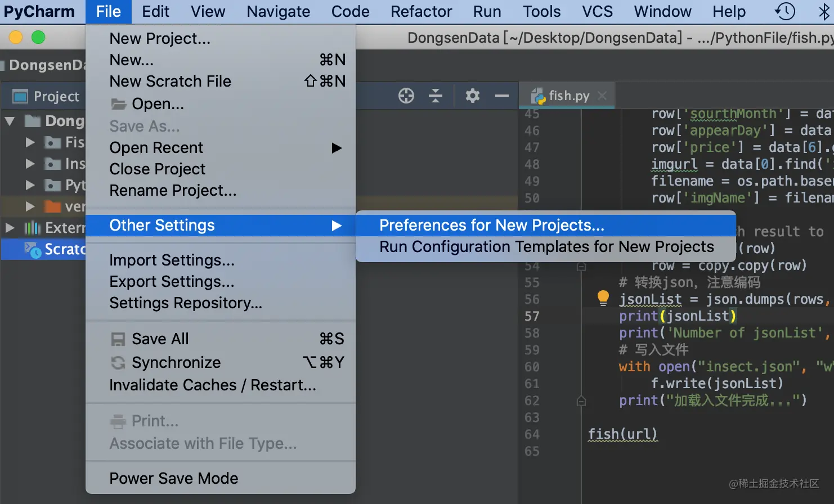Expand the Ins folder arrow in the tree

30,164
